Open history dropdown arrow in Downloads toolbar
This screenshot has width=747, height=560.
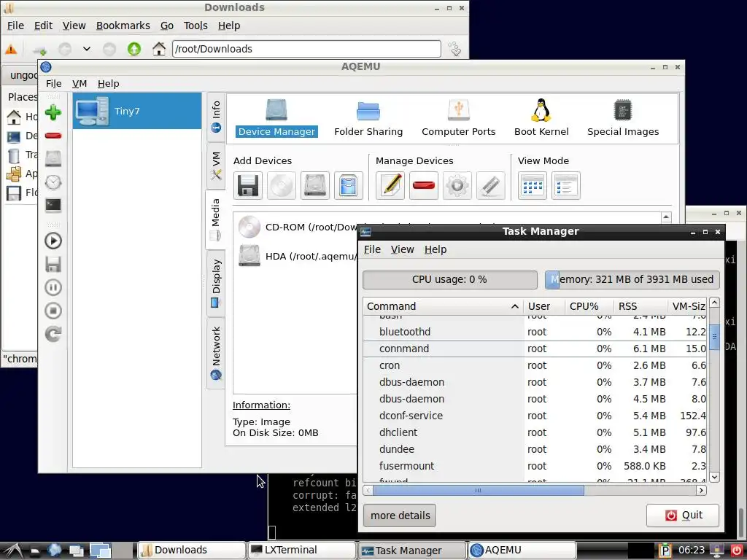(x=86, y=49)
